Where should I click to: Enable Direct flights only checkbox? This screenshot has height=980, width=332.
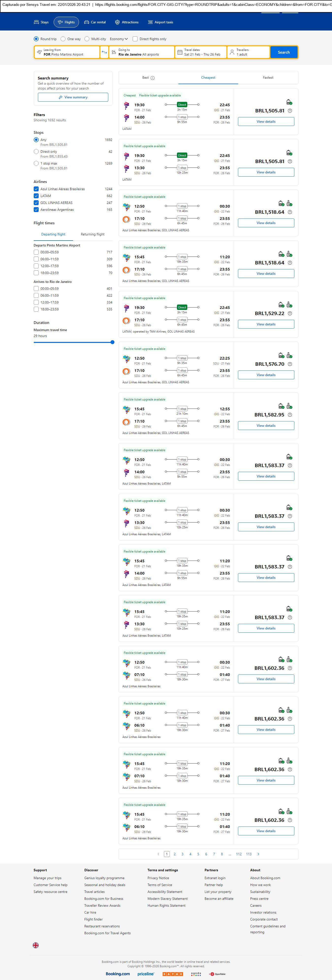pos(135,39)
